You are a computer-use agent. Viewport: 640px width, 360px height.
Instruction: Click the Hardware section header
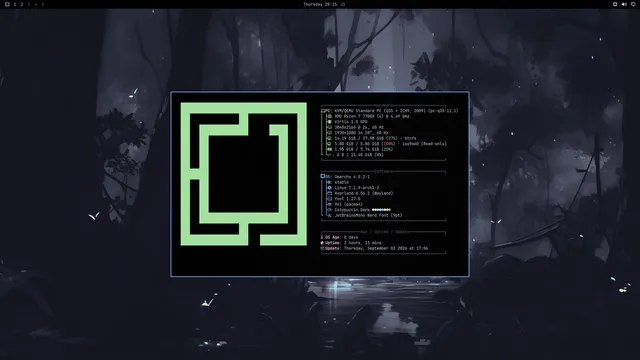pyautogui.click(x=383, y=105)
